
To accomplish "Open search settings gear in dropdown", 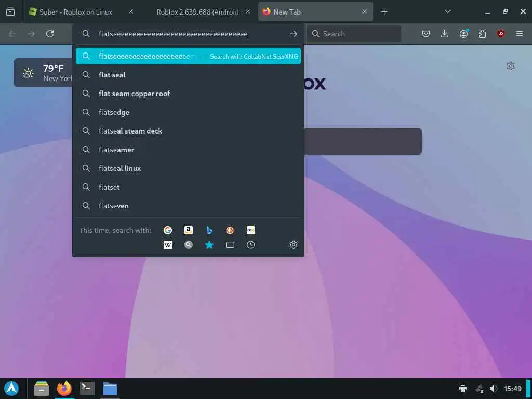I will click(x=294, y=245).
